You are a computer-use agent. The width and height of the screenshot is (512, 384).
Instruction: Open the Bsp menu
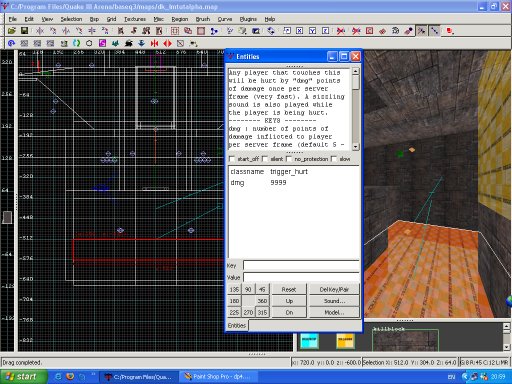[94, 19]
